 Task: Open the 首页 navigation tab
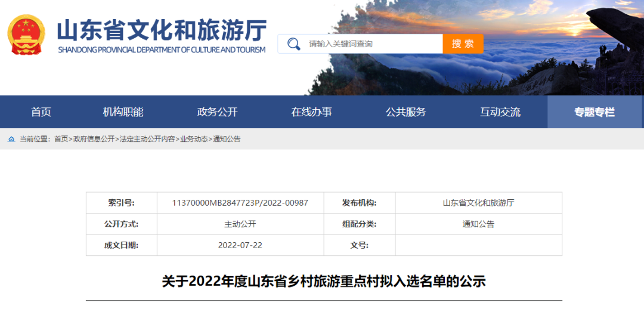tap(41, 112)
